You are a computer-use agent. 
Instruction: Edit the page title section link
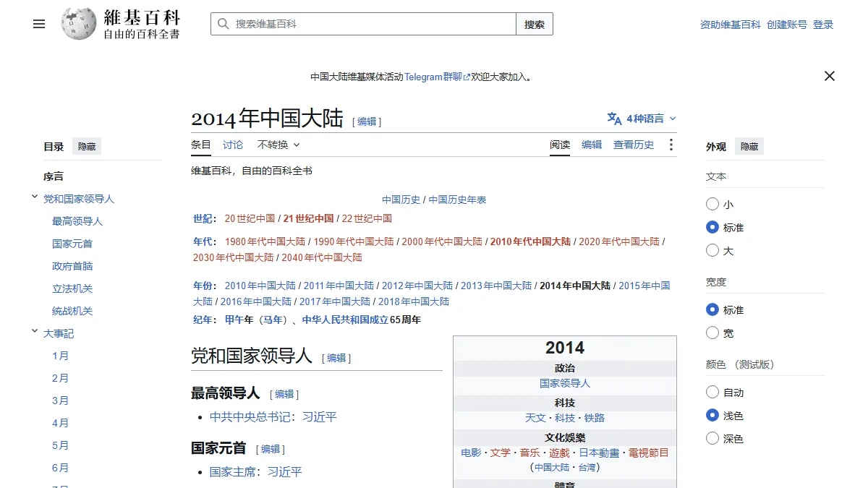367,121
